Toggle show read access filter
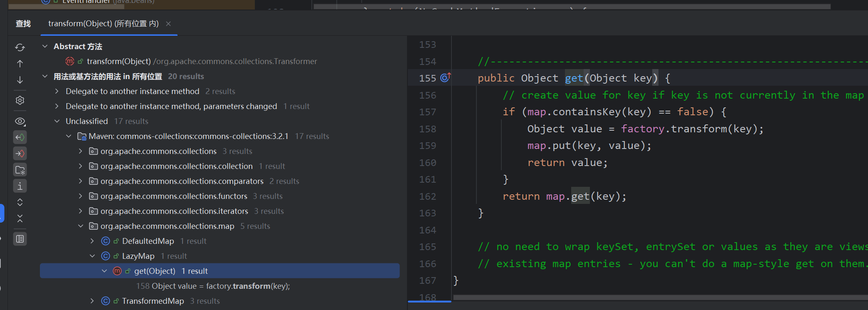This screenshot has width=868, height=310. pyautogui.click(x=20, y=137)
